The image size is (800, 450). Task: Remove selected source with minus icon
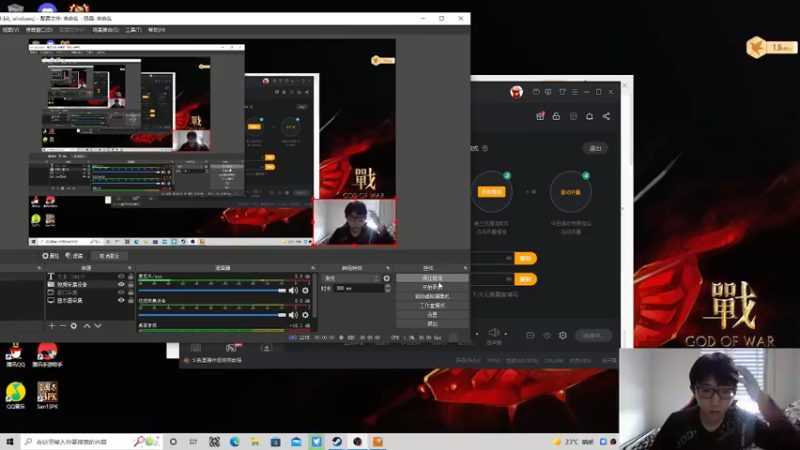click(x=63, y=326)
